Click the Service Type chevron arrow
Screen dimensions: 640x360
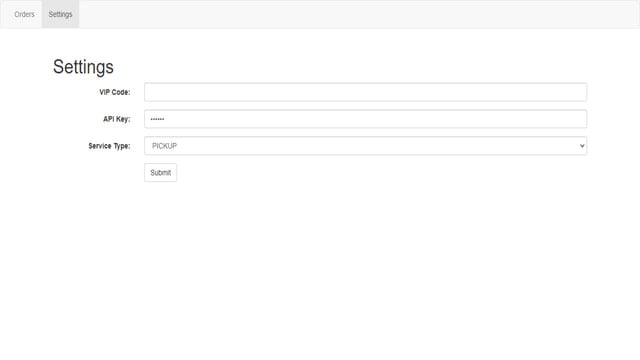tap(582, 146)
